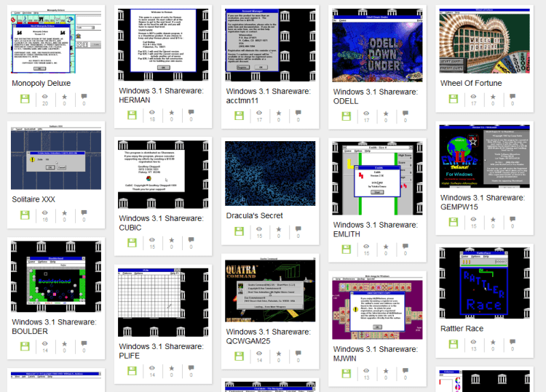Image resolution: width=546 pixels, height=392 pixels.
Task: Favorite QCWGAM25 using its star icon
Action: pyautogui.click(x=279, y=353)
